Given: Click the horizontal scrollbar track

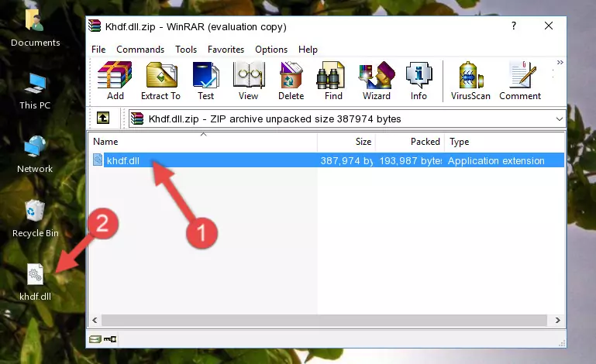Looking at the screenshot, I should 324,321.
